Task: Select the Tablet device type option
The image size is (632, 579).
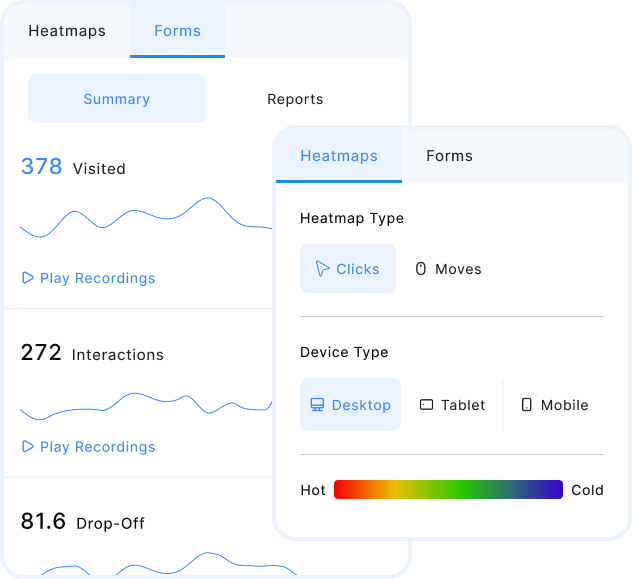Action: tap(452, 405)
